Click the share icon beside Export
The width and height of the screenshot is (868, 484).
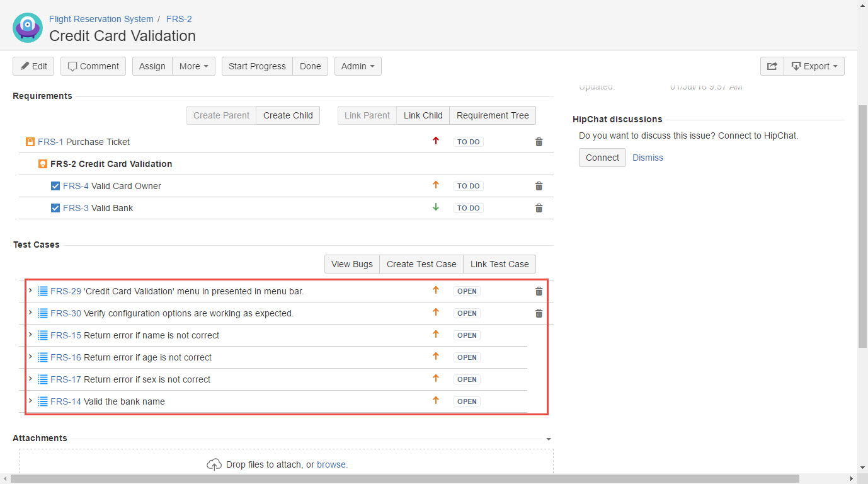tap(772, 66)
